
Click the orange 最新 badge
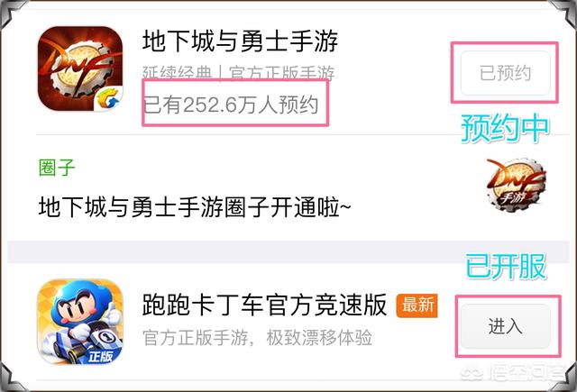coord(417,305)
